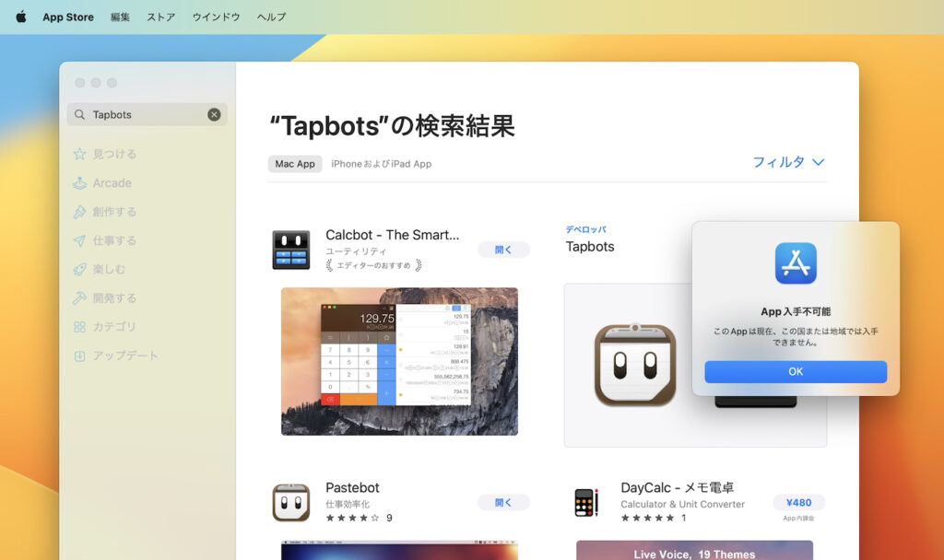This screenshot has width=944, height=560.
Task: Click the Pastebot app icon
Action: pos(291,502)
